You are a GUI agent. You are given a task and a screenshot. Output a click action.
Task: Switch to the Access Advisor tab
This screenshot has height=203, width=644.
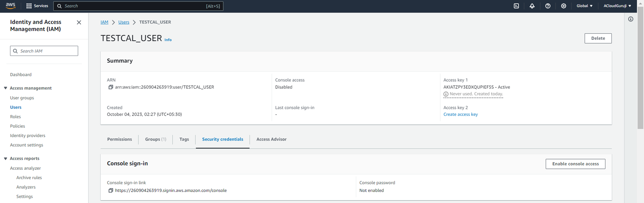271,139
